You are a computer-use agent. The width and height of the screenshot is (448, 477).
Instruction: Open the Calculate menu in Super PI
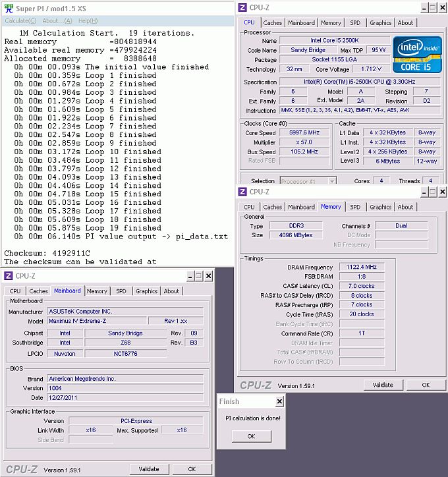tap(20, 20)
